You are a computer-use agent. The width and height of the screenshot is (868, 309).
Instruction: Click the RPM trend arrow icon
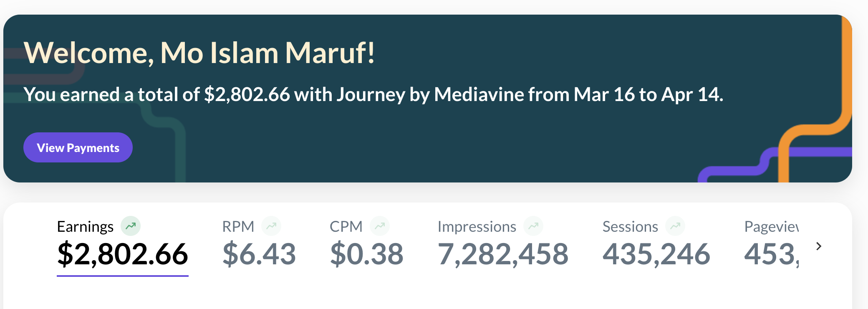click(271, 226)
